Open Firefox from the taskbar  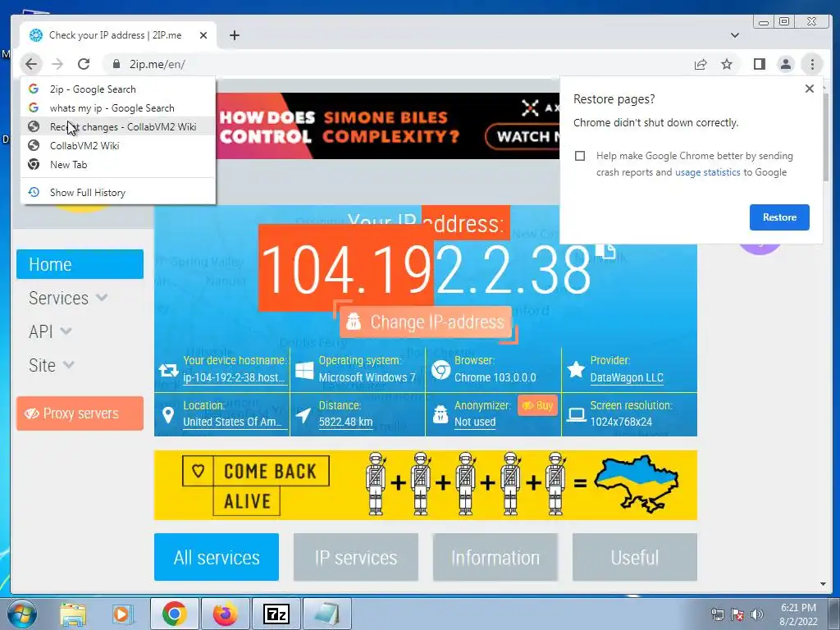tap(225, 614)
